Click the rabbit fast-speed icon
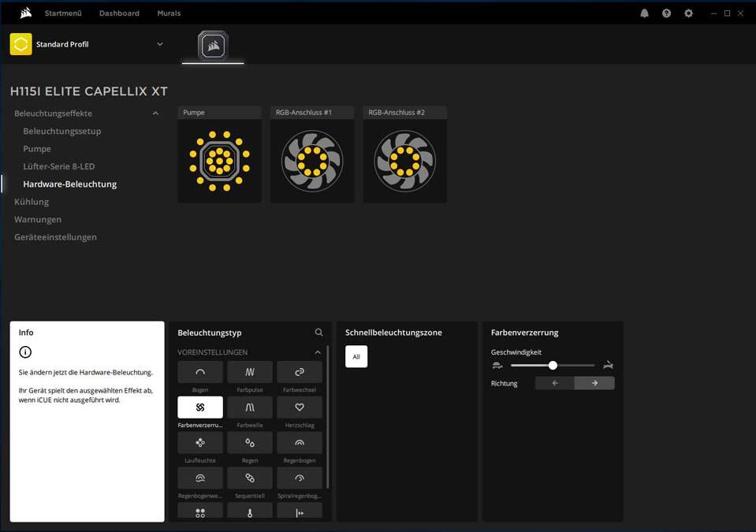This screenshot has width=756, height=532. point(608,365)
